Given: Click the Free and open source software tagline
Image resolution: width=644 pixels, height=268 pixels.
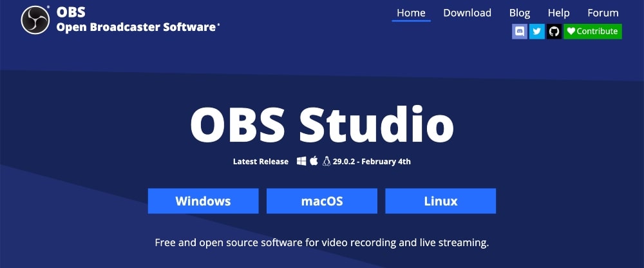Looking at the screenshot, I should pos(322,242).
